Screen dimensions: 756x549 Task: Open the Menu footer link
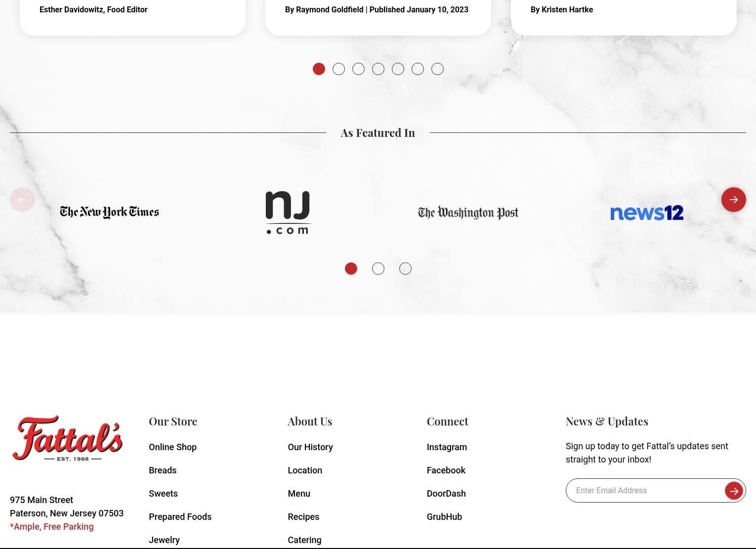tap(299, 493)
